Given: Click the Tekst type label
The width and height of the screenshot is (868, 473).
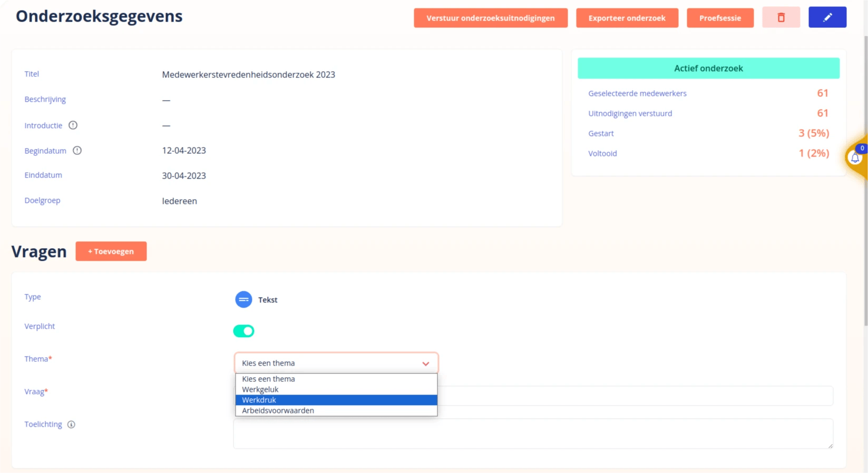Looking at the screenshot, I should [x=268, y=300].
